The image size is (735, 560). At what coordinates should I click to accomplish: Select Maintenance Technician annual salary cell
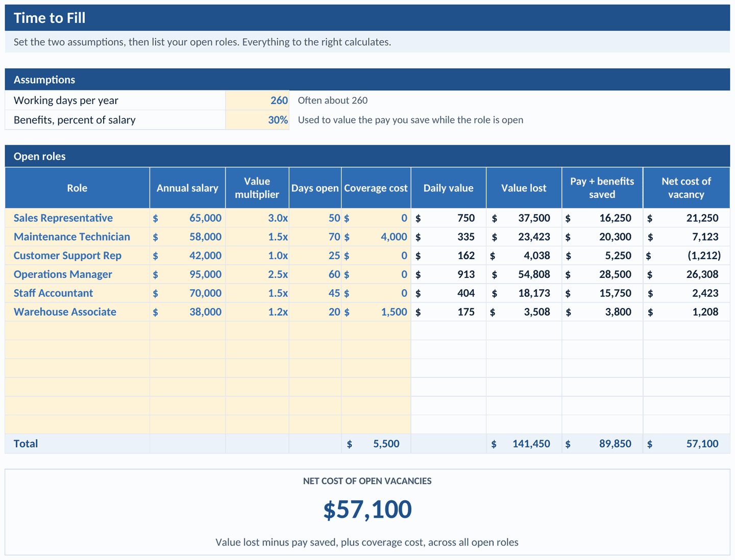[187, 237]
